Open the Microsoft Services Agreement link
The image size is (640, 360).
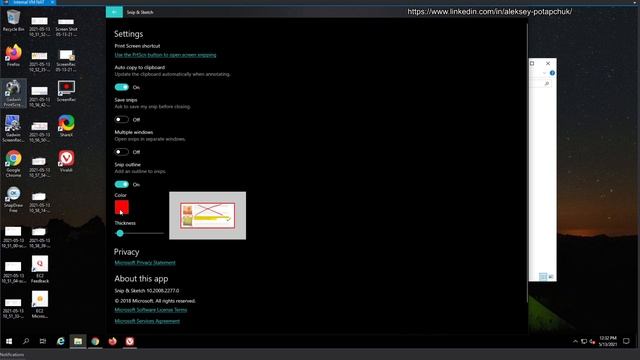147,321
